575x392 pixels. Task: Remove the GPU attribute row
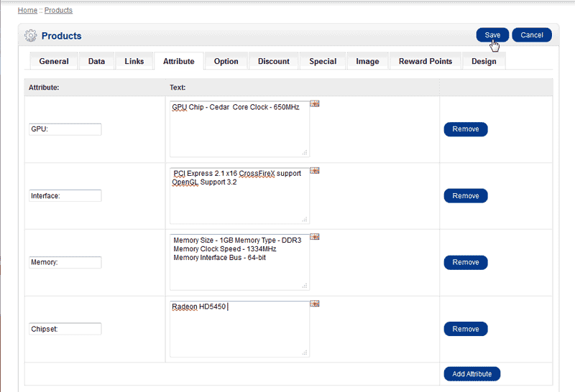(x=466, y=129)
